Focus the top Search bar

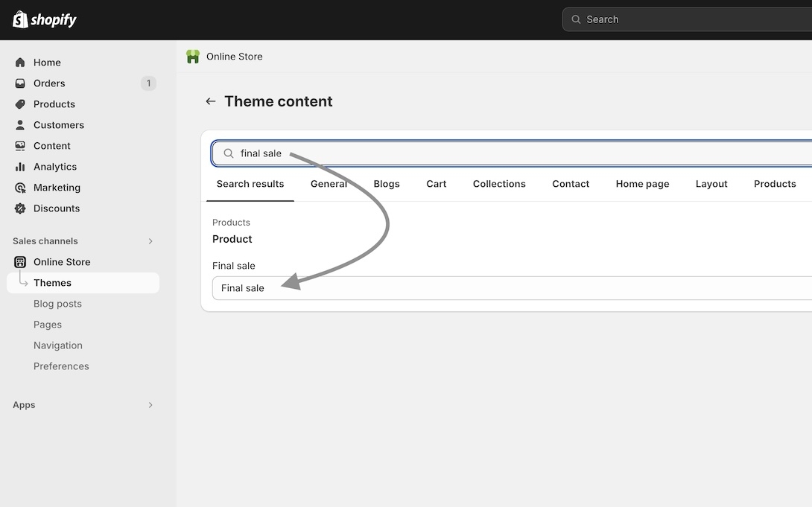pos(685,19)
